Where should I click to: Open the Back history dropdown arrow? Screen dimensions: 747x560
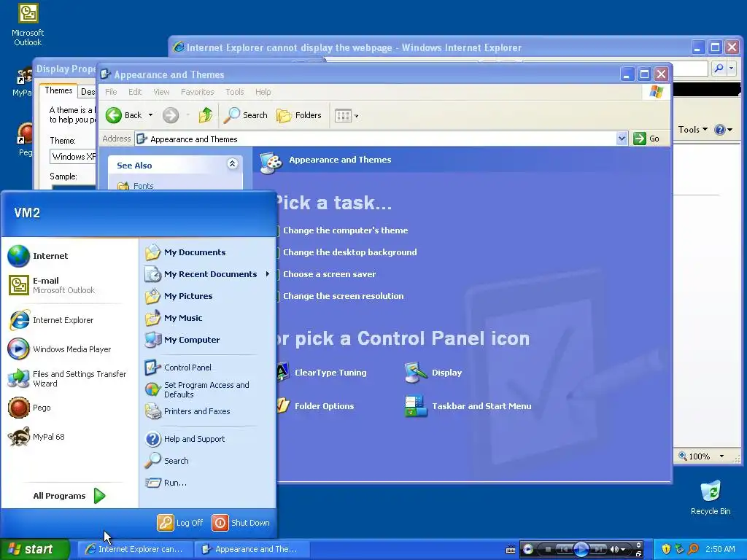click(150, 114)
